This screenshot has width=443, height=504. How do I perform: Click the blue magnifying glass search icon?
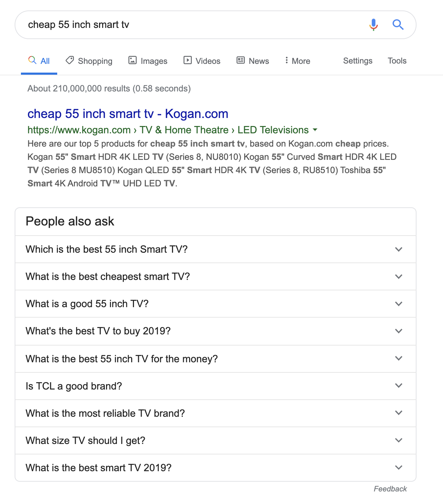pyautogui.click(x=398, y=25)
